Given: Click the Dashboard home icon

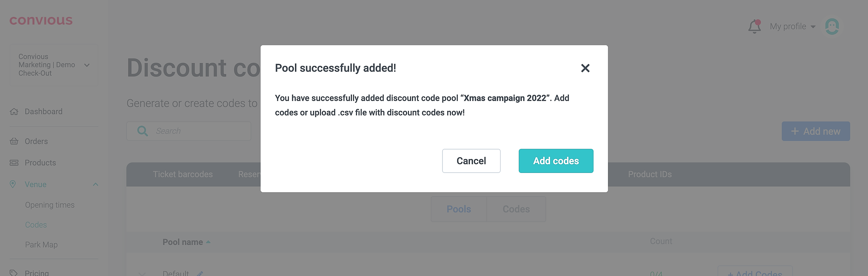Looking at the screenshot, I should point(14,112).
